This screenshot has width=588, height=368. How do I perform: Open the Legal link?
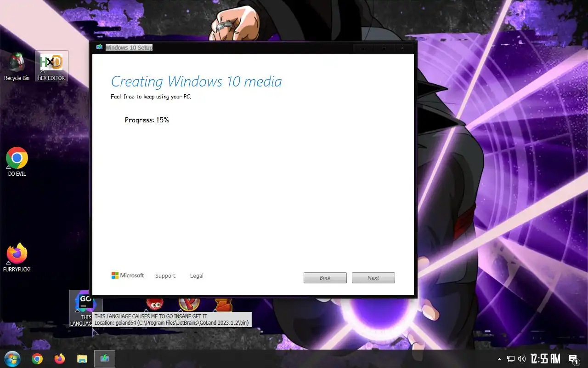click(x=197, y=276)
